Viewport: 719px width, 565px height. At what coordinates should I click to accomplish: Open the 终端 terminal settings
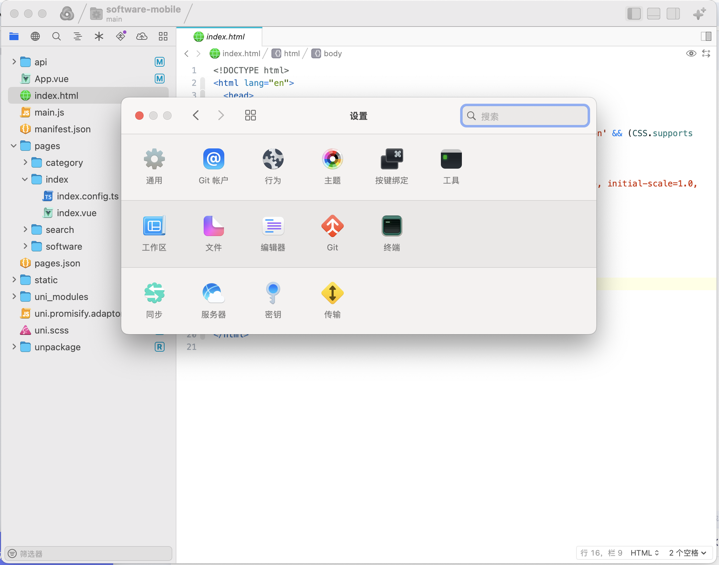click(391, 232)
